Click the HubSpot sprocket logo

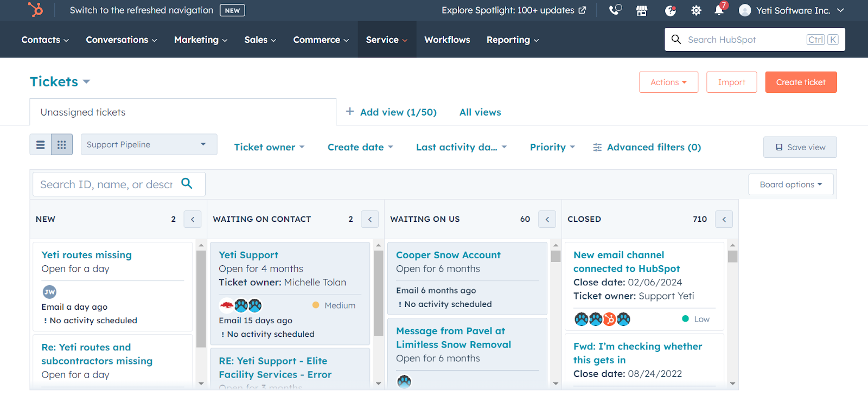pos(35,10)
